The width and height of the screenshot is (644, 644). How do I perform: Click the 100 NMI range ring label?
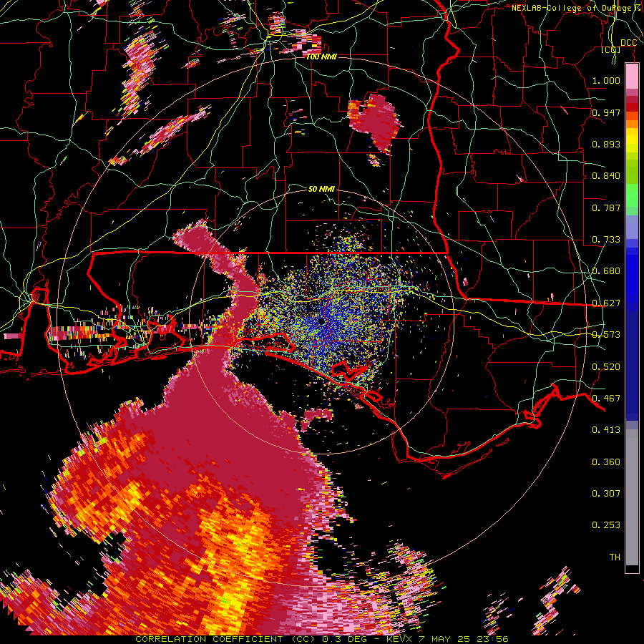321,57
